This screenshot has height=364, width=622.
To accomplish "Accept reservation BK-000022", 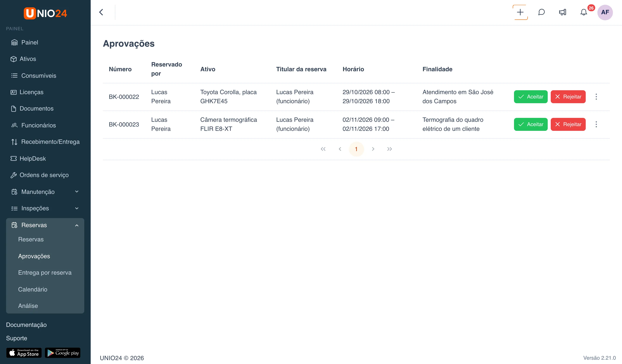I will click(531, 97).
